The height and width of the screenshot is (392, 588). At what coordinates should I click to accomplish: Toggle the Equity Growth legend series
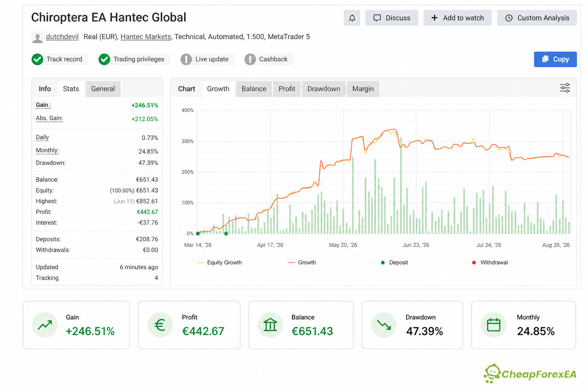coord(219,263)
